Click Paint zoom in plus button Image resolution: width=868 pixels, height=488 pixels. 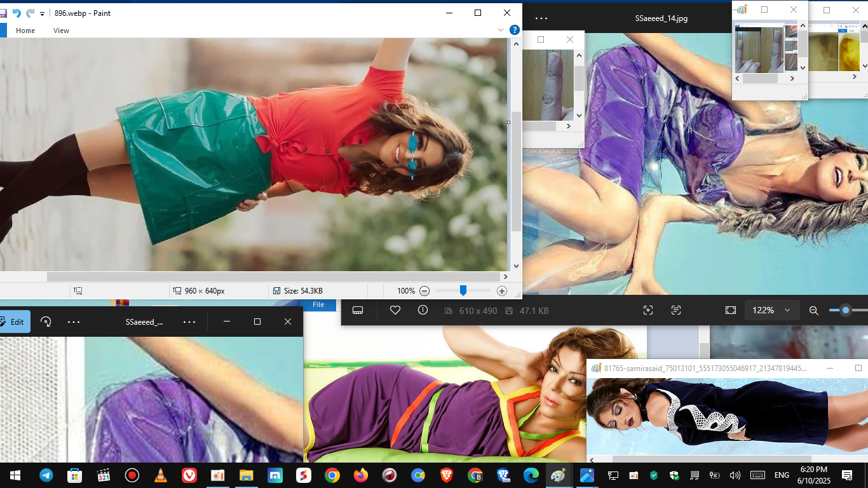pyautogui.click(x=502, y=291)
